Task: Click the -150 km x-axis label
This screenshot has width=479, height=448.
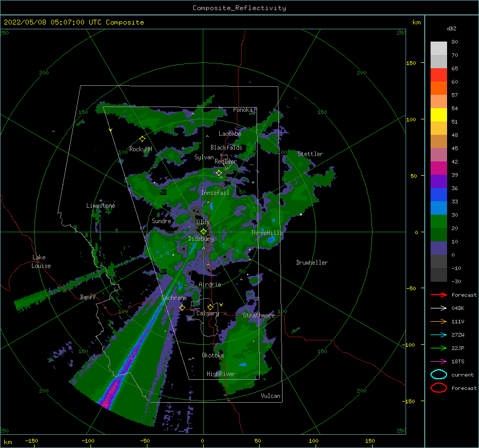Action: [31, 441]
